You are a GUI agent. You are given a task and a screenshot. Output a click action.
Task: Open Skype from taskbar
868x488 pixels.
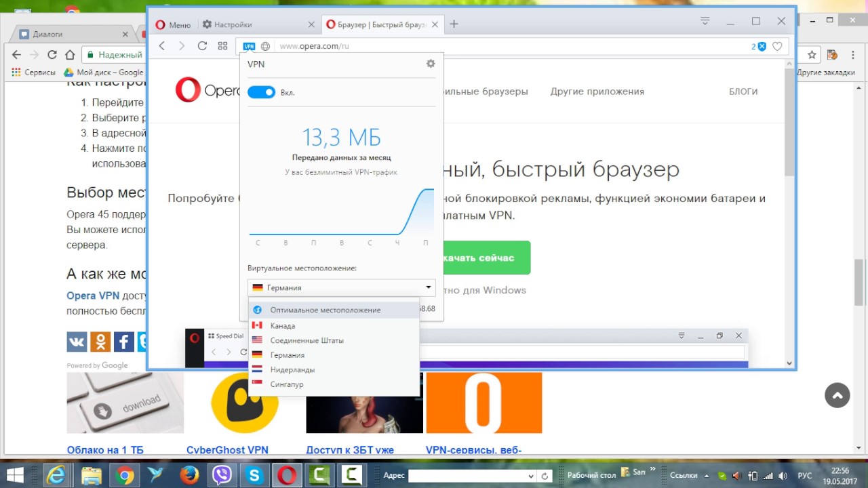pos(255,476)
